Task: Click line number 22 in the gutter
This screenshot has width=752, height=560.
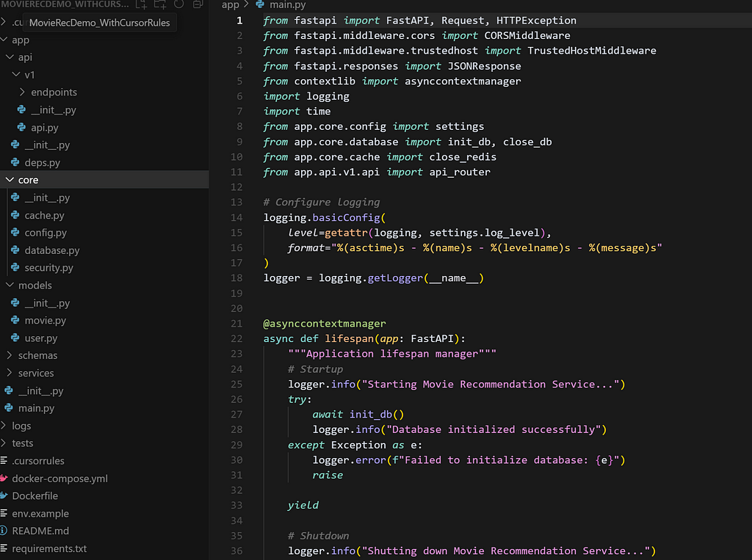Action: pyautogui.click(x=236, y=338)
